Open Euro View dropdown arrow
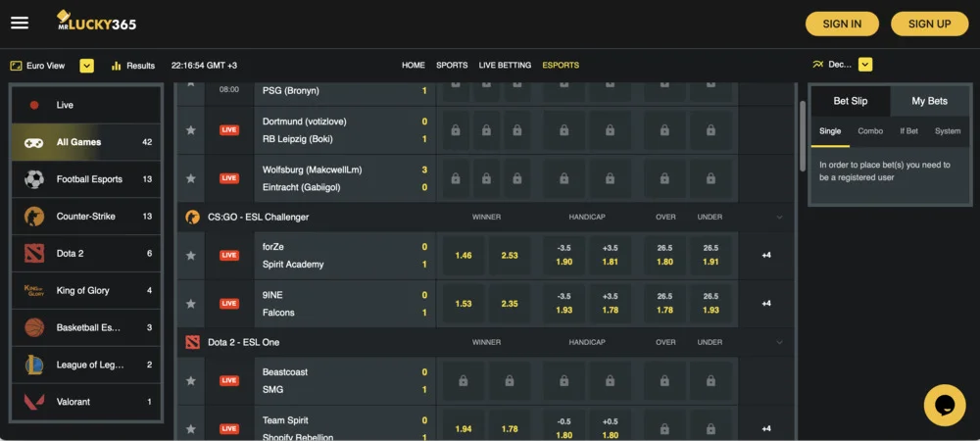Screen dimensions: 980x441 coord(87,65)
